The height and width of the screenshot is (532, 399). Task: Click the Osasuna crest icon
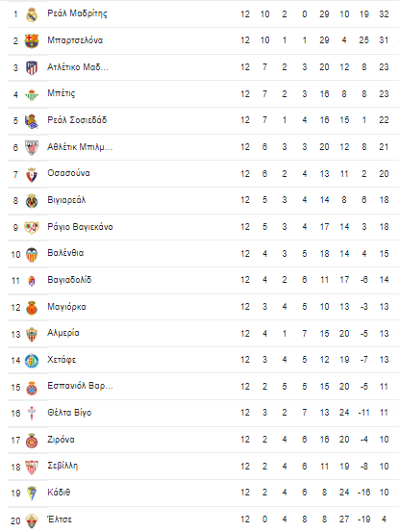32,174
